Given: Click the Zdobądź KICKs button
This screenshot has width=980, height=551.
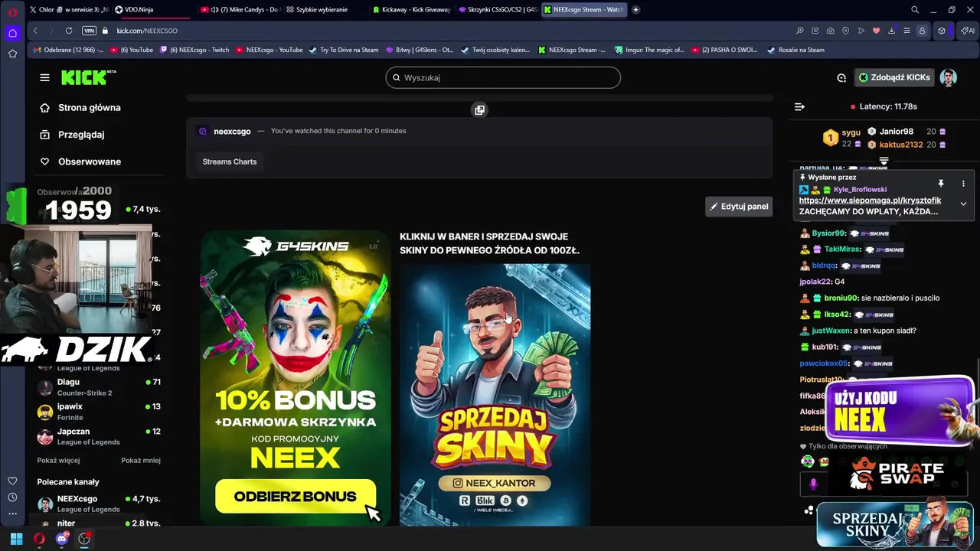Looking at the screenshot, I should [893, 77].
